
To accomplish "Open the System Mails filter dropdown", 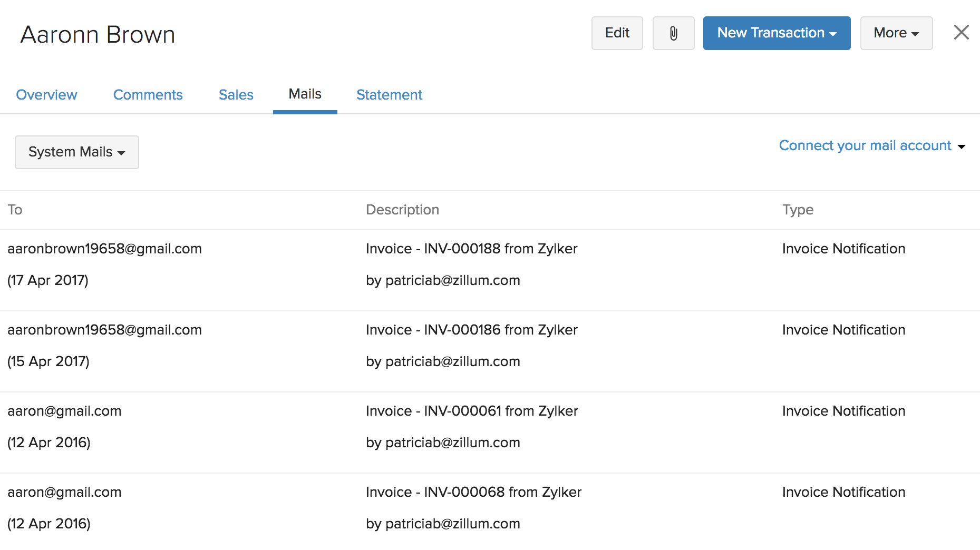I will (77, 152).
